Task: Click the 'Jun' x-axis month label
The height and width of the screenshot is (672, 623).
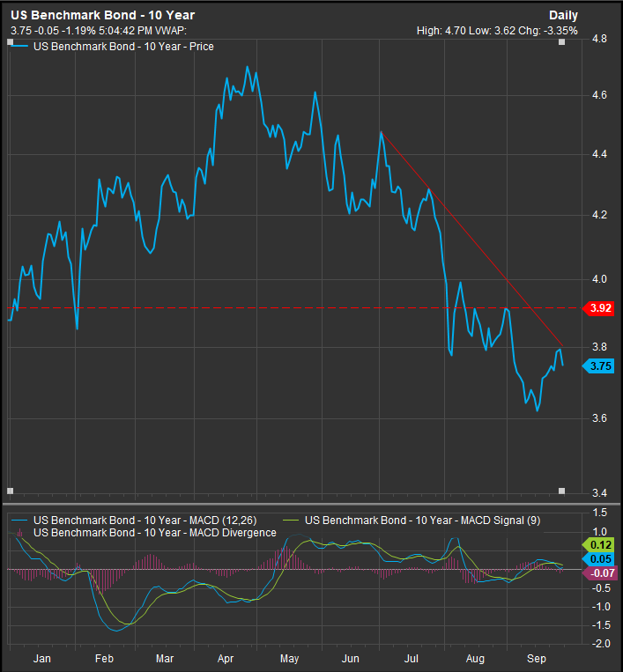Action: point(351,659)
